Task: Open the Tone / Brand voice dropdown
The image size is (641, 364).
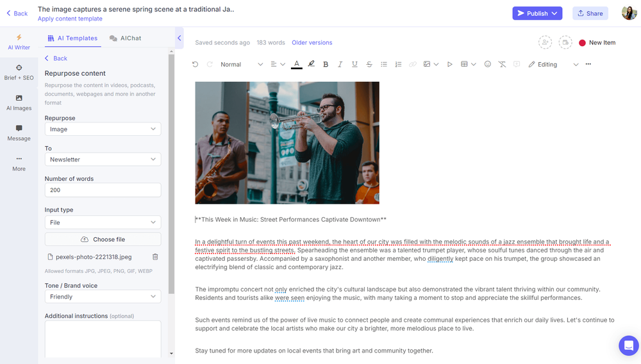Action: (x=103, y=297)
